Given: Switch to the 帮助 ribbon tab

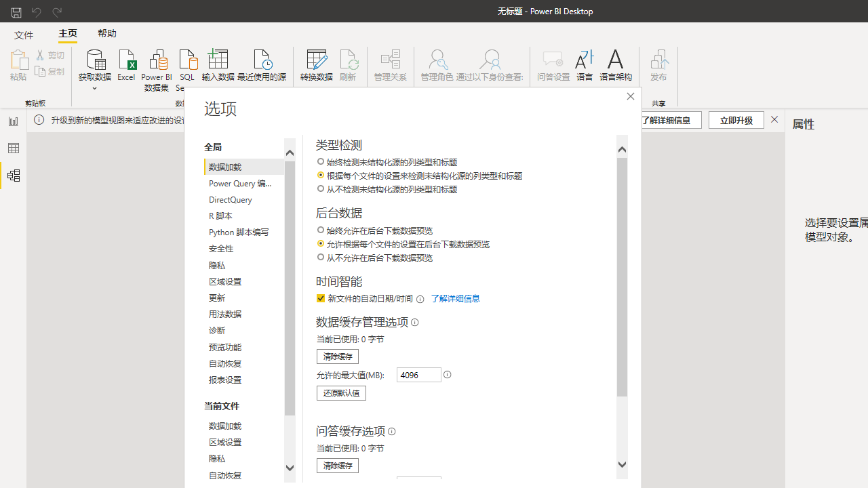Looking at the screenshot, I should click(107, 33).
